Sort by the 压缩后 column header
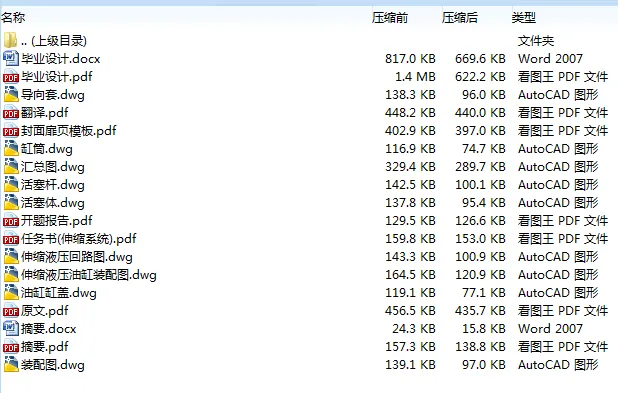Image resolution: width=618 pixels, height=393 pixels. (x=460, y=17)
